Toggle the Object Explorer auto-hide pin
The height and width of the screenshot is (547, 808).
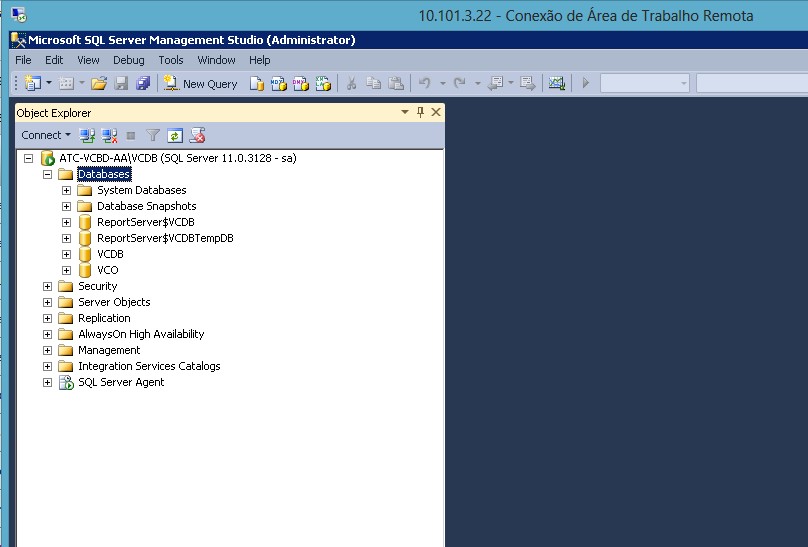click(x=420, y=113)
